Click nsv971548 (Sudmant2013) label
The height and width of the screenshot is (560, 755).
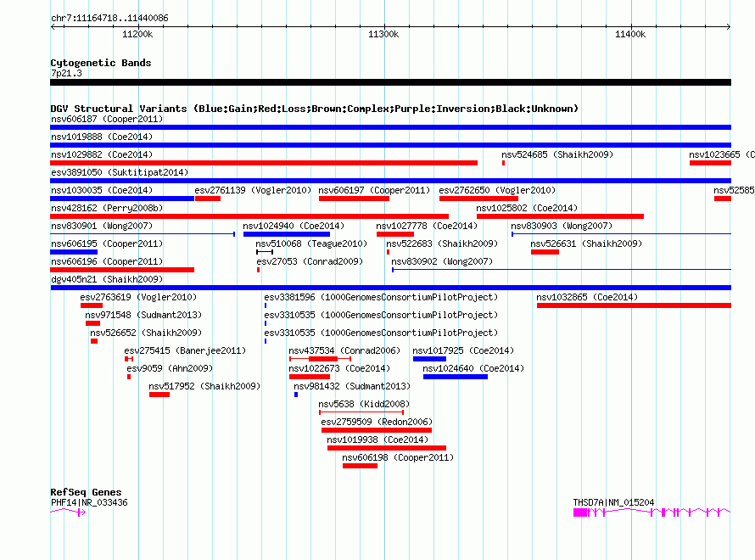[143, 315]
